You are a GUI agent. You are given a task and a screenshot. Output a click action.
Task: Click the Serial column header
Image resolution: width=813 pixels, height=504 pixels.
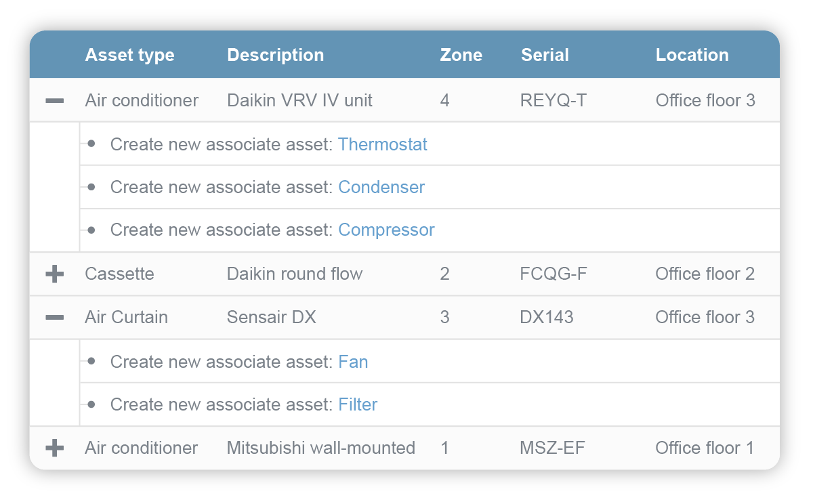pos(545,56)
